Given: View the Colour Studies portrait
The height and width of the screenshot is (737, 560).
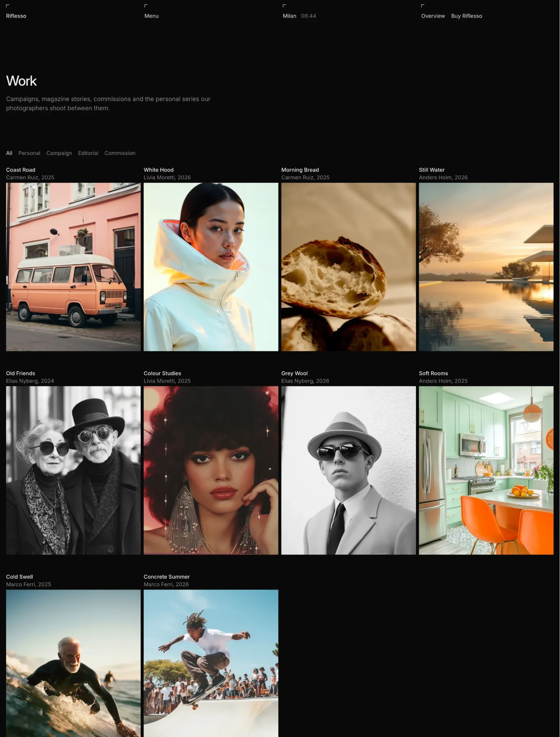Looking at the screenshot, I should (x=211, y=470).
